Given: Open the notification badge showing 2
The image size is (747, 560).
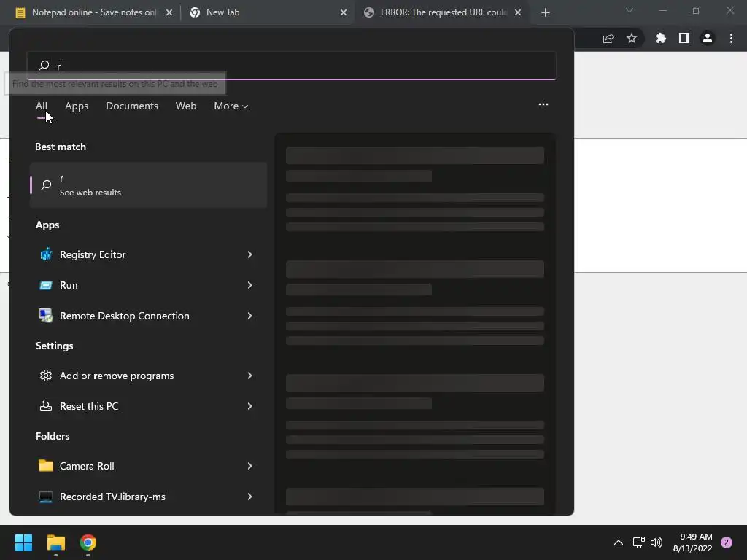Looking at the screenshot, I should tap(727, 542).
